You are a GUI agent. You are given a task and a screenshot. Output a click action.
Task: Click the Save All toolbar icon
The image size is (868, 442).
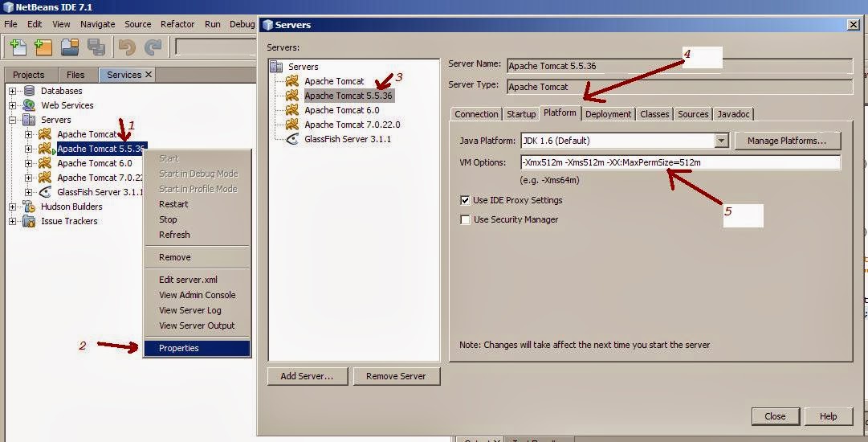96,47
